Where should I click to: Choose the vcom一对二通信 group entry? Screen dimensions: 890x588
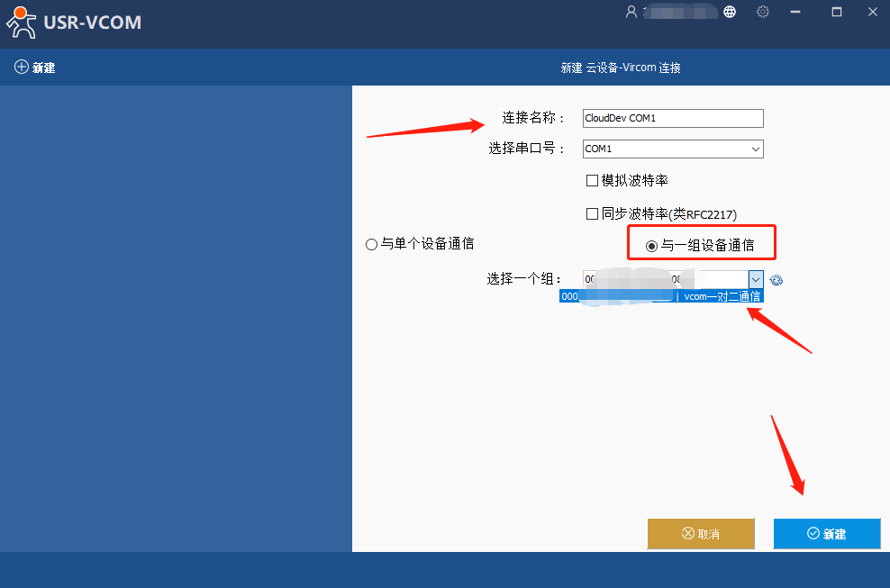coord(661,296)
